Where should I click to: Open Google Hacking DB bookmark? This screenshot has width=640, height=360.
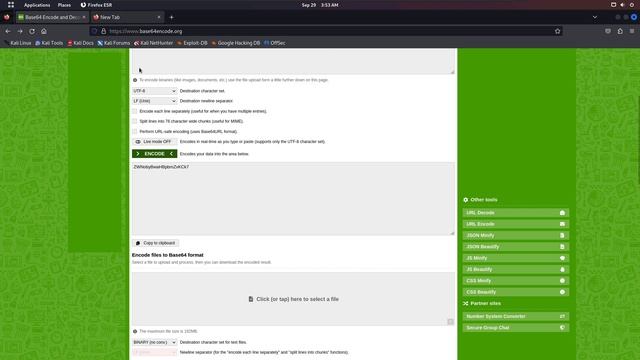pyautogui.click(x=236, y=43)
